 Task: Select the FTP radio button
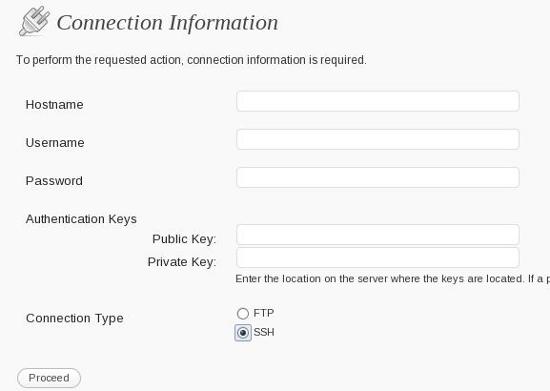[243, 313]
